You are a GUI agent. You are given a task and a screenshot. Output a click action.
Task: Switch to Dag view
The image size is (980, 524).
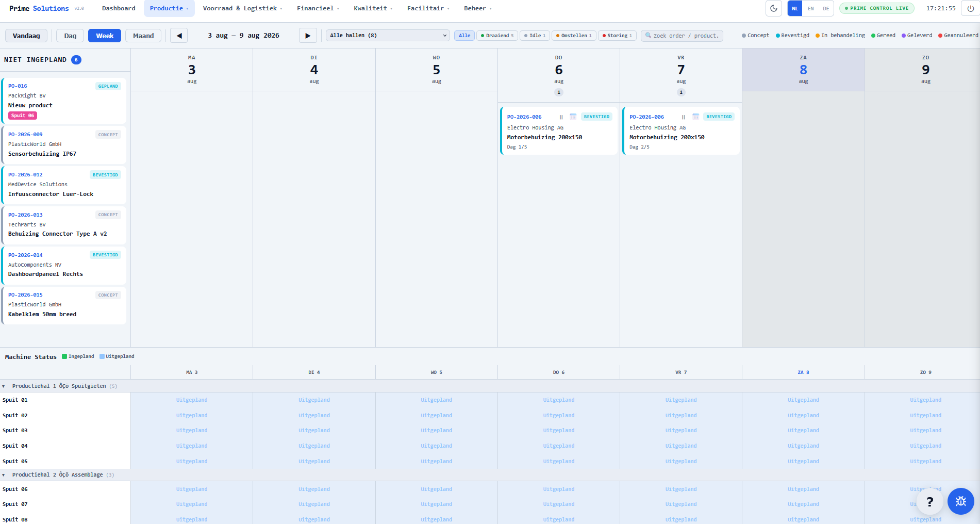tap(70, 36)
